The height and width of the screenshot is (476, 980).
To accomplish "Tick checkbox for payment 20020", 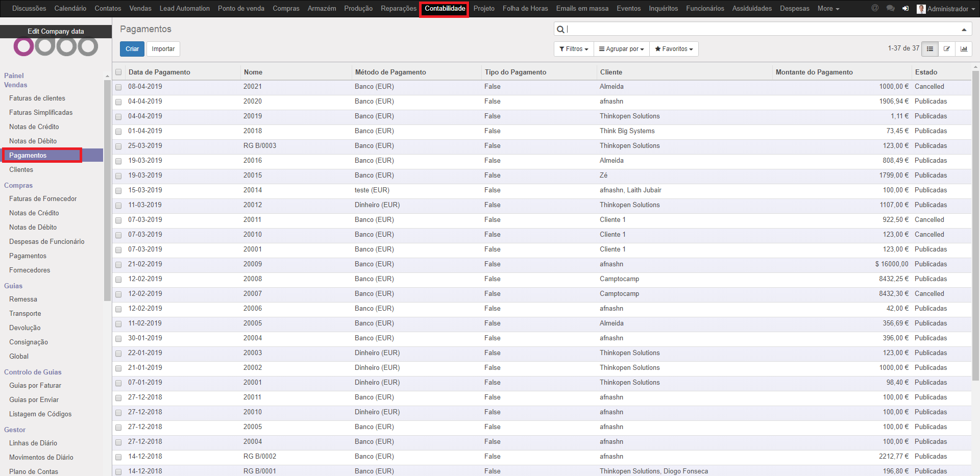I will (118, 102).
